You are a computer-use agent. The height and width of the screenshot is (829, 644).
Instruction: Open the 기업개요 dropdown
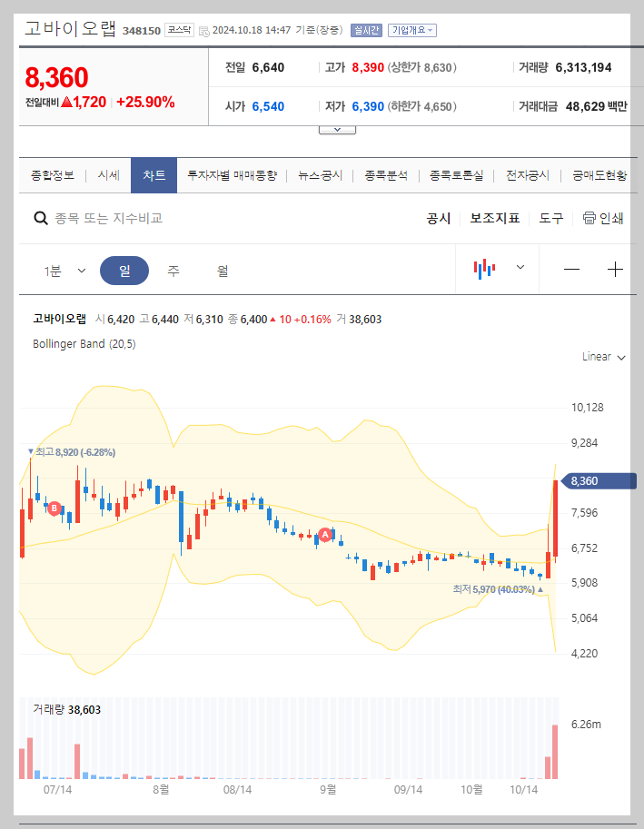[x=411, y=30]
